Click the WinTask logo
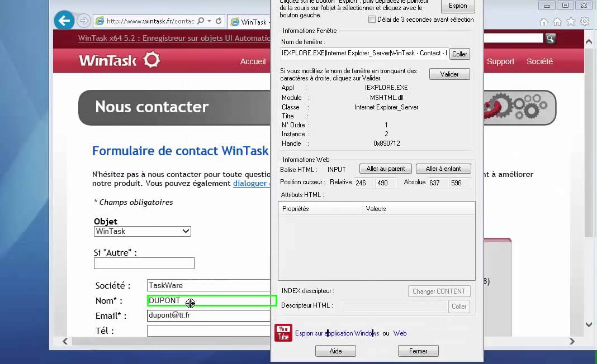The height and width of the screenshot is (364, 597). [x=120, y=60]
